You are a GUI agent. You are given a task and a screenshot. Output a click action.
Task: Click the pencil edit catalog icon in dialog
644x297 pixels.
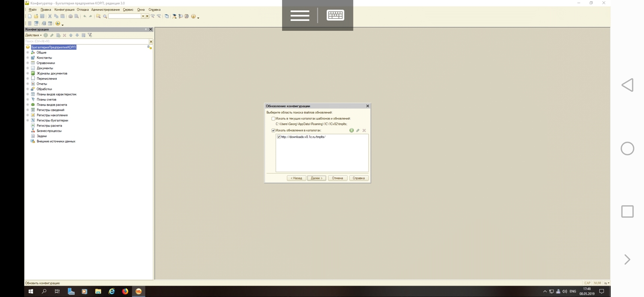click(x=358, y=130)
